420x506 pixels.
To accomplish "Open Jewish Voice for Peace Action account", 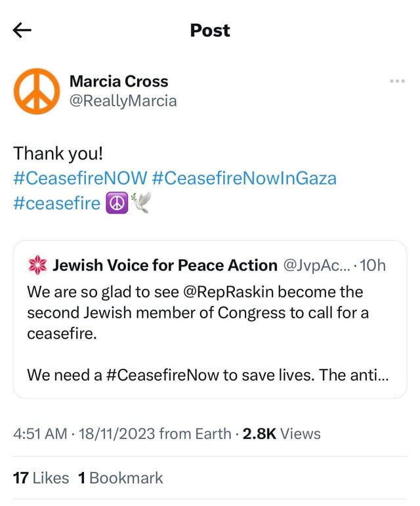I will coord(165,265).
